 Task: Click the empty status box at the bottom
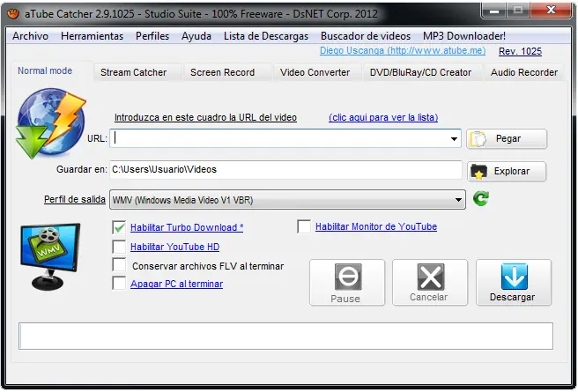(285, 336)
